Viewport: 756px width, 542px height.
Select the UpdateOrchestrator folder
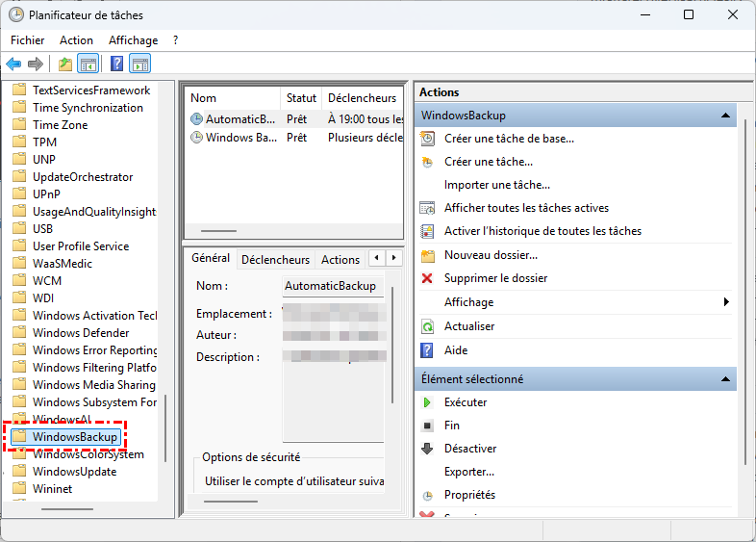tap(83, 177)
